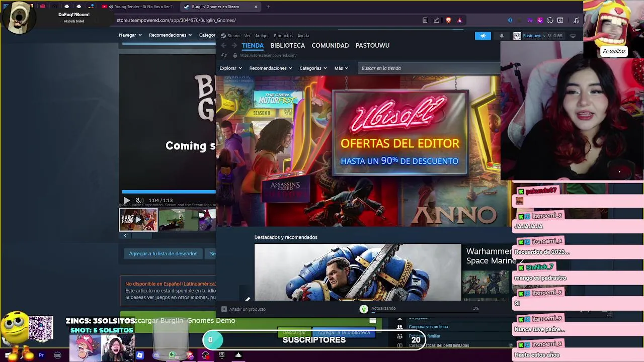Click the green Descargar button

coord(294,332)
